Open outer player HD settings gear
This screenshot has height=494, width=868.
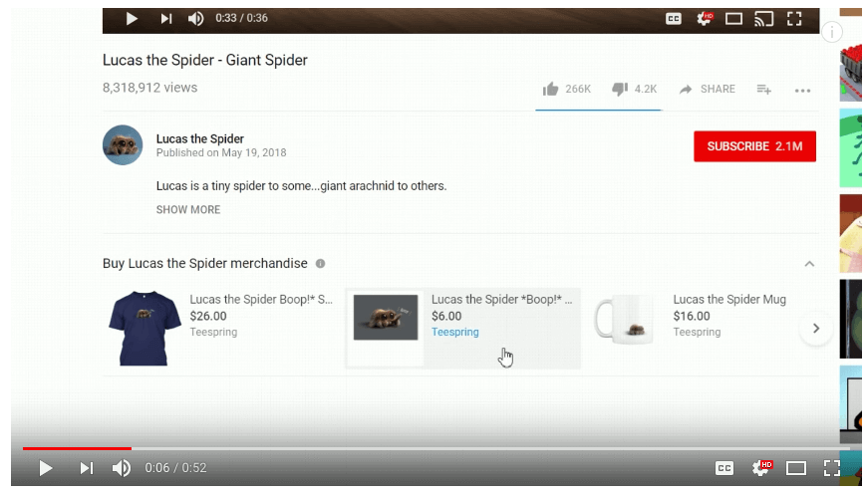(x=761, y=468)
